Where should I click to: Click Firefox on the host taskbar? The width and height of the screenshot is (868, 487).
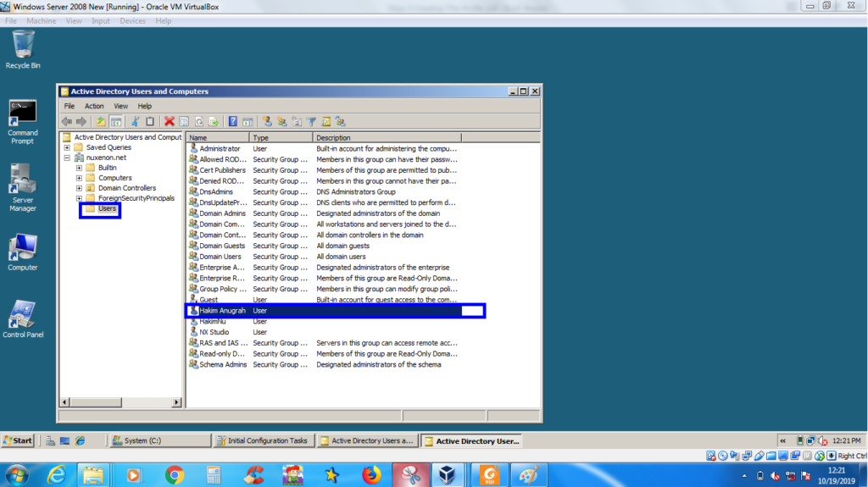371,475
